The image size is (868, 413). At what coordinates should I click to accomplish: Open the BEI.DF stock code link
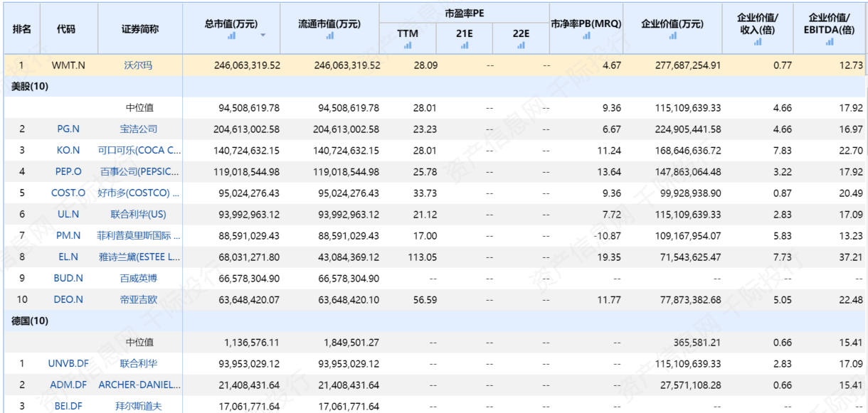(68, 407)
